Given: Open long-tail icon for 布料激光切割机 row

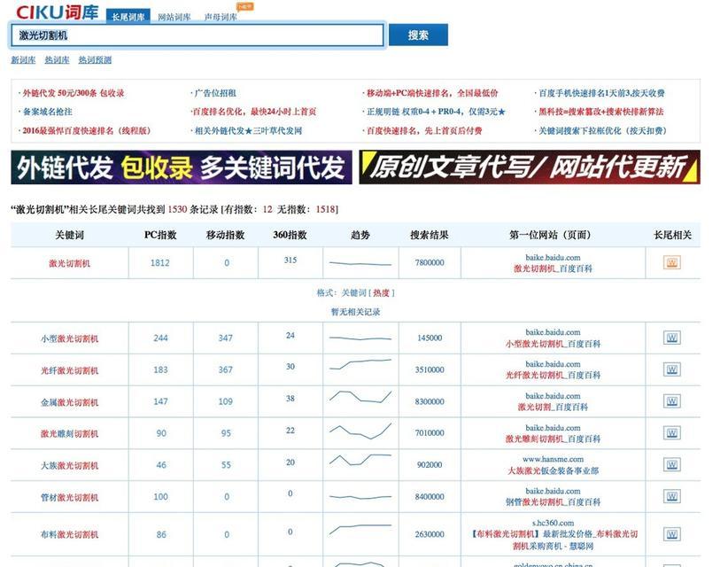Looking at the screenshot, I should coord(672,534).
